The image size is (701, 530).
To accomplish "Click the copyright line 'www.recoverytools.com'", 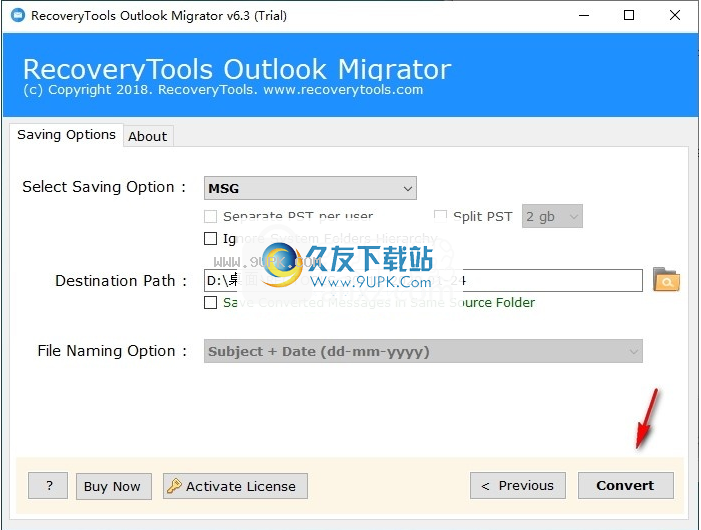I will (343, 90).
